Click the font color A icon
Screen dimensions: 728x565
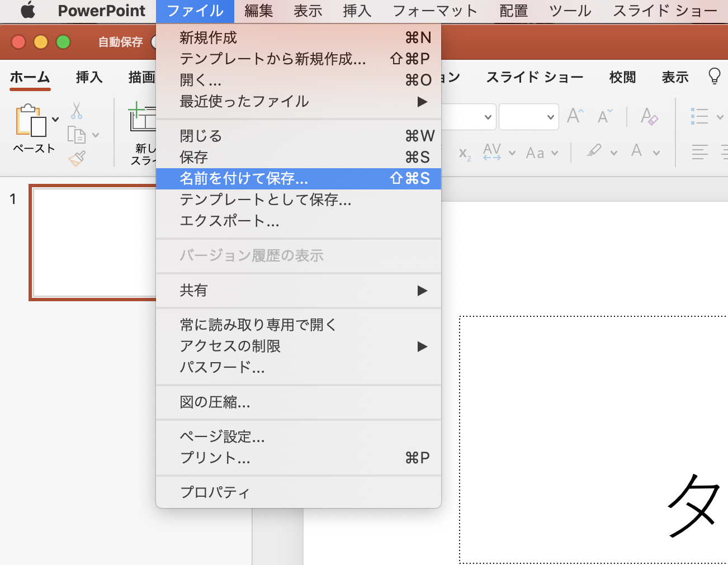click(636, 150)
